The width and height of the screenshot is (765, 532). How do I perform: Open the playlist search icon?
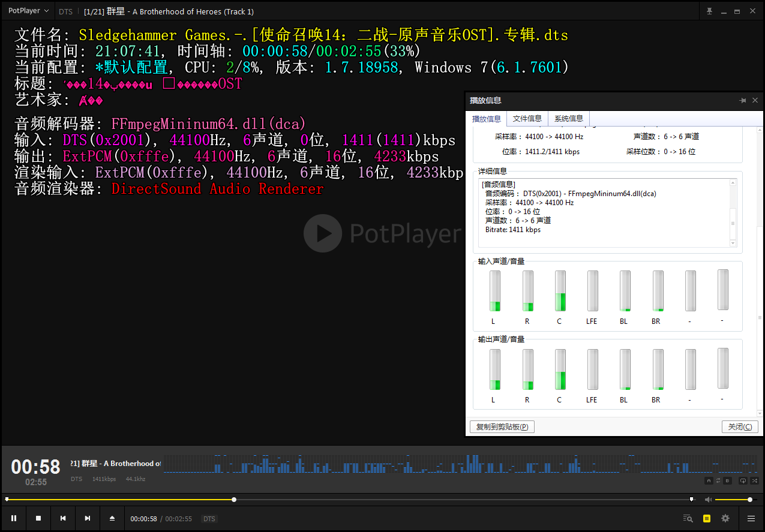point(688,518)
